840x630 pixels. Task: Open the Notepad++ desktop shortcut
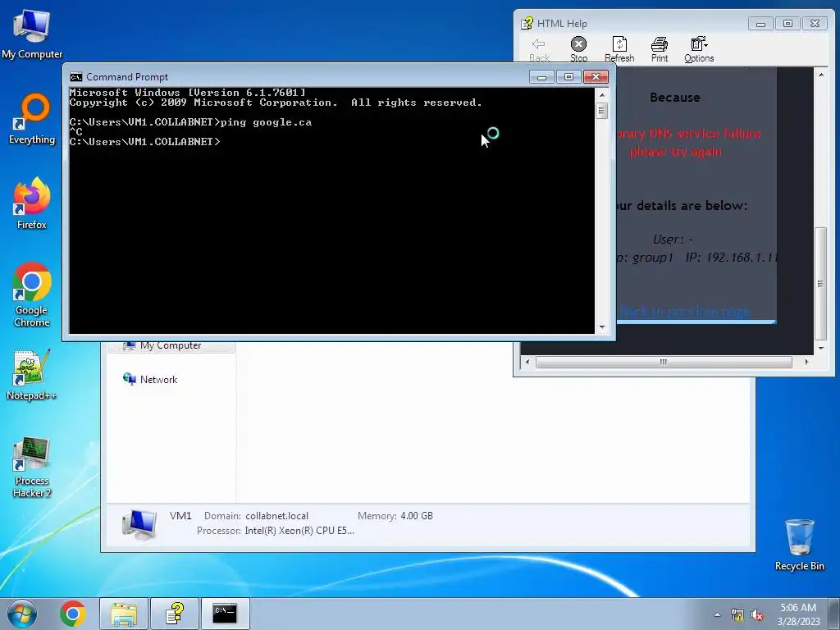[x=32, y=375]
